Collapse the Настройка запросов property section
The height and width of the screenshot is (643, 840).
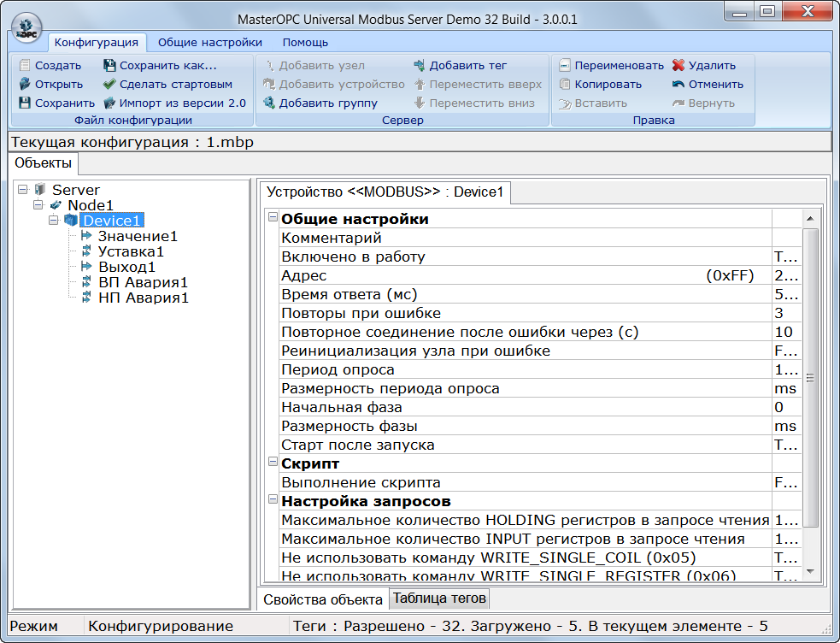273,499
